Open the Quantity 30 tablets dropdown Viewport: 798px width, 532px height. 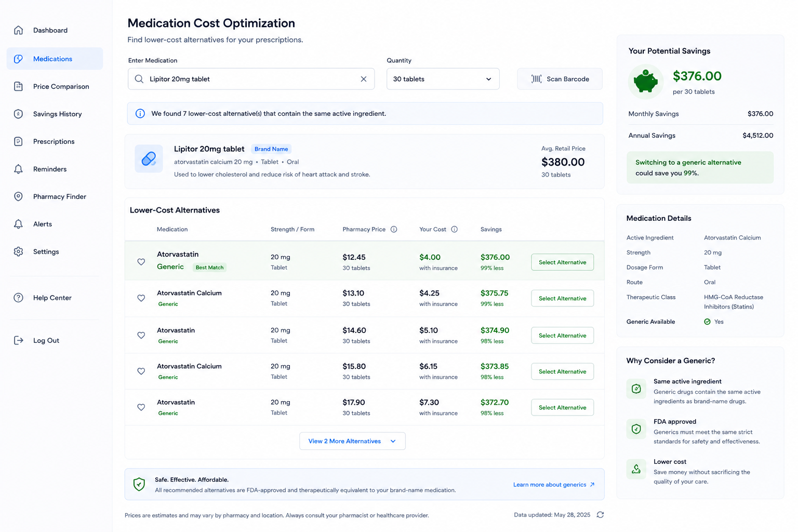pos(443,79)
